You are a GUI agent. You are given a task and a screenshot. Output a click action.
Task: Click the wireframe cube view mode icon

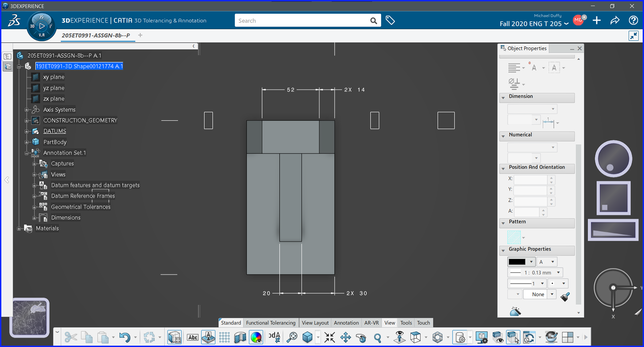(x=416, y=337)
